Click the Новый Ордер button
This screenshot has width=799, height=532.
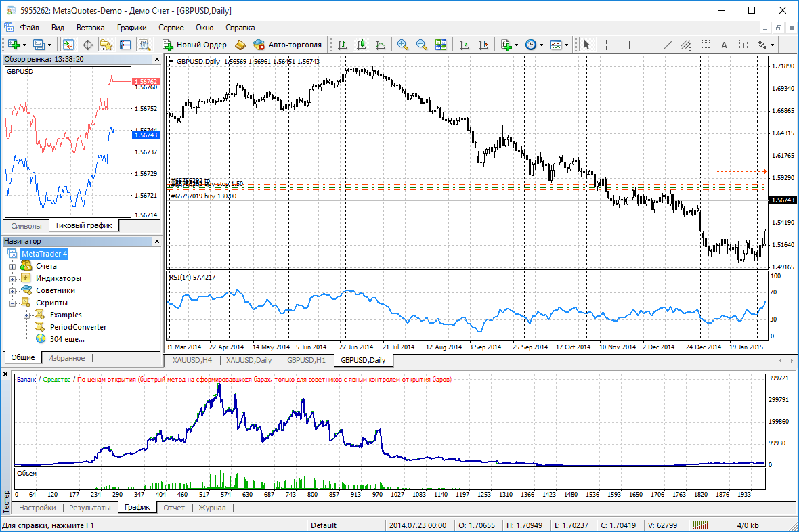(x=195, y=45)
